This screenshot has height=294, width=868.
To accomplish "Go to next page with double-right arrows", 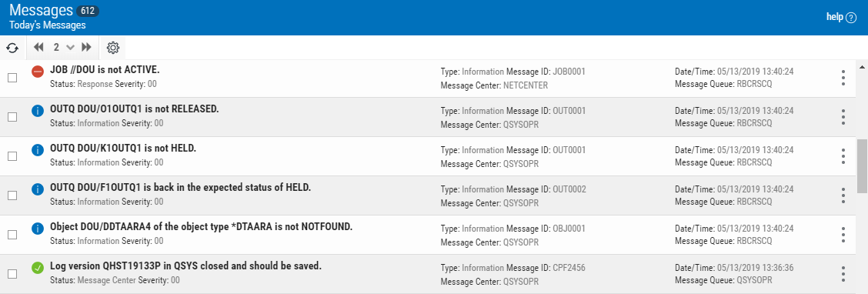I will (x=86, y=48).
